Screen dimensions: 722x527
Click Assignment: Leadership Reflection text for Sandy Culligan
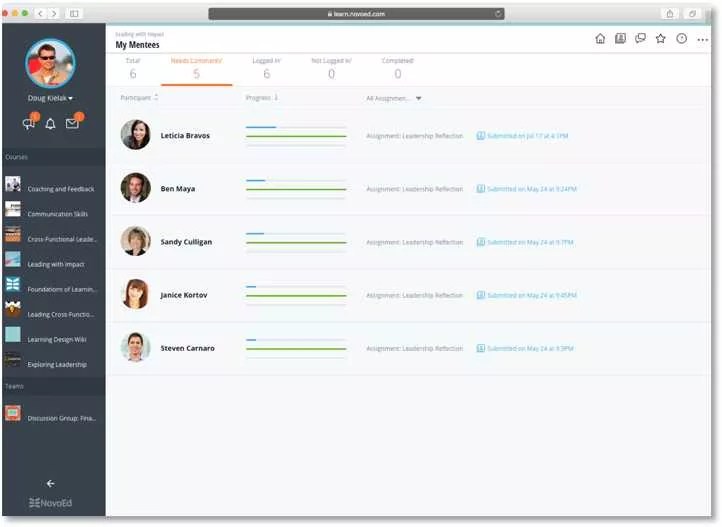(414, 242)
